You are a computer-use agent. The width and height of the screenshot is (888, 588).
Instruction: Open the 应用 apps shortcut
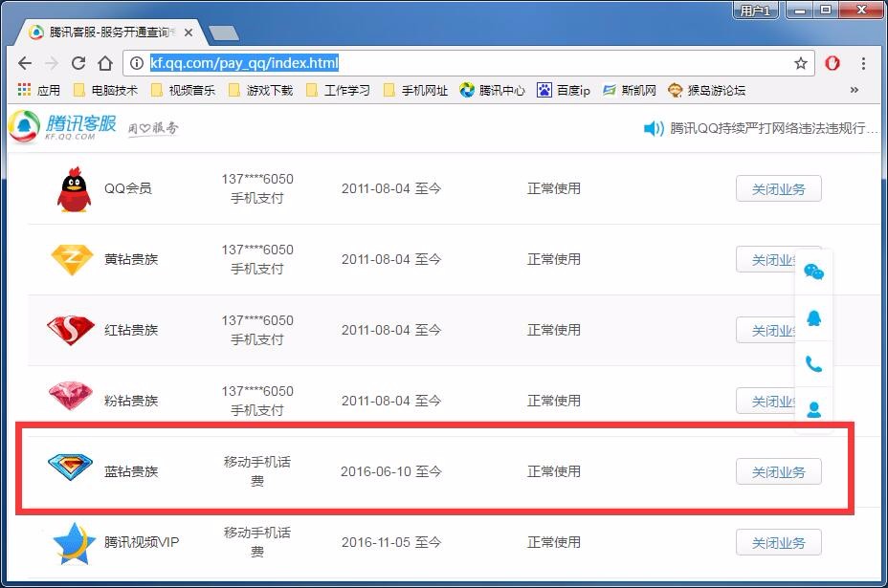coord(38,90)
